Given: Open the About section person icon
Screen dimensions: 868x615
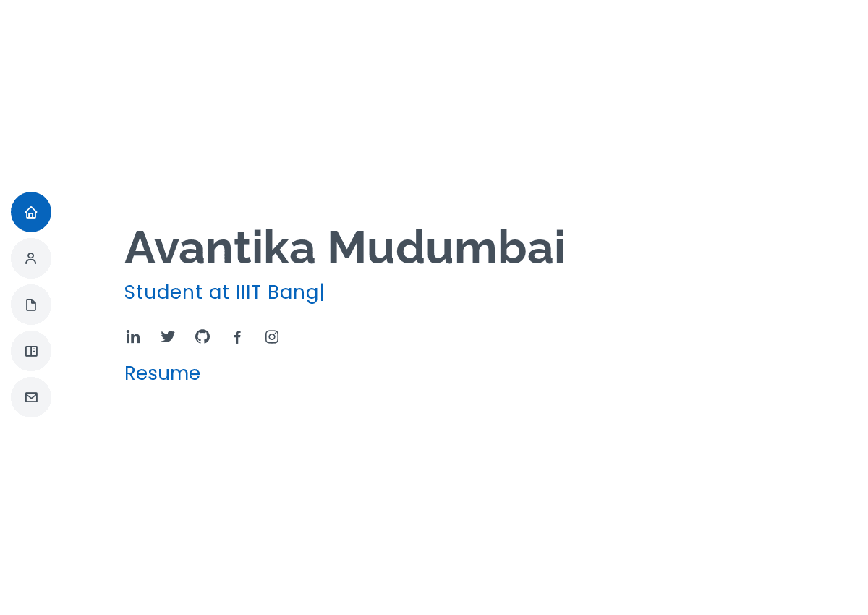Looking at the screenshot, I should (x=31, y=258).
